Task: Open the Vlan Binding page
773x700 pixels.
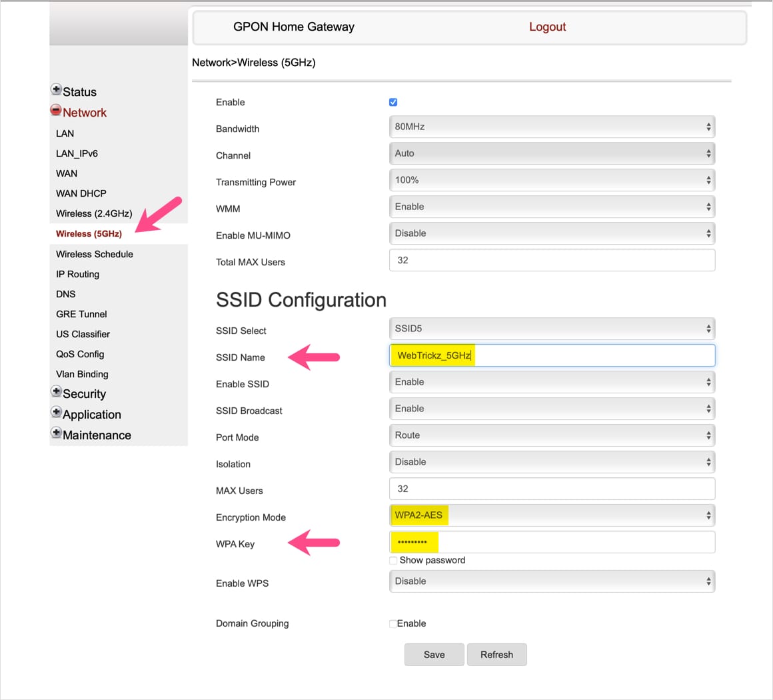Action: coord(83,374)
